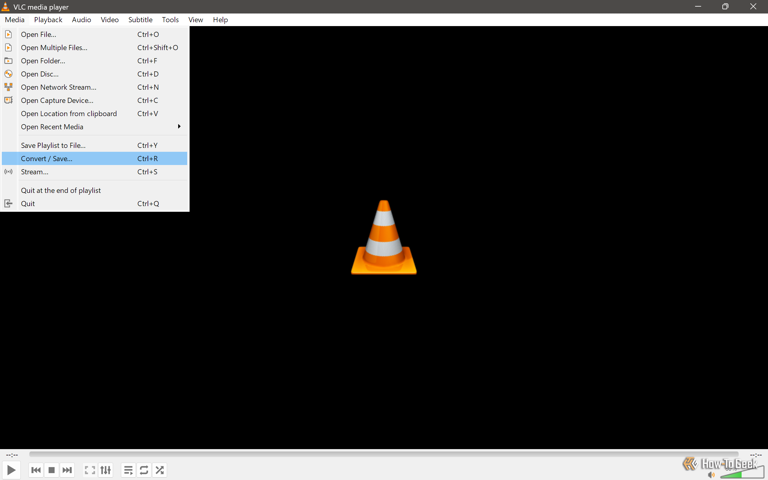Image resolution: width=768 pixels, height=480 pixels.
Task: Click the Stream broadcast icon
Action: 8,172
